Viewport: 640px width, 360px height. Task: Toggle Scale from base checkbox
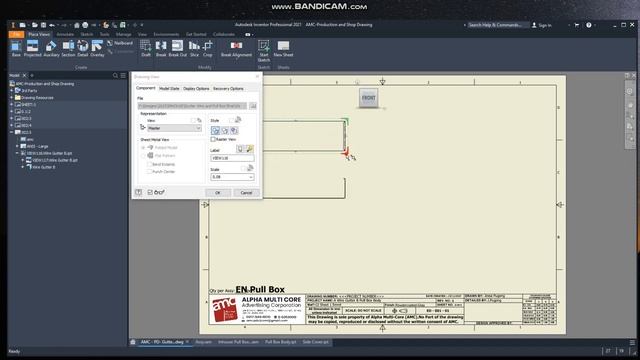pyautogui.click(x=244, y=168)
